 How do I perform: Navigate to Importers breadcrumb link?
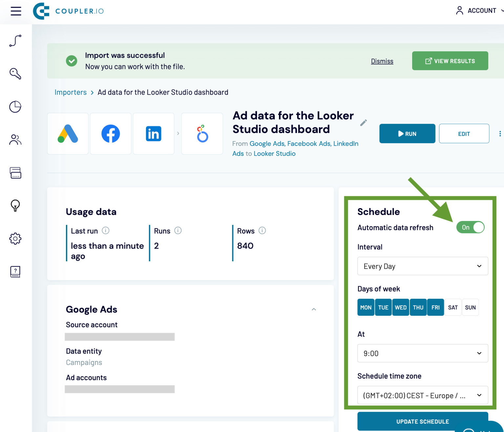71,92
